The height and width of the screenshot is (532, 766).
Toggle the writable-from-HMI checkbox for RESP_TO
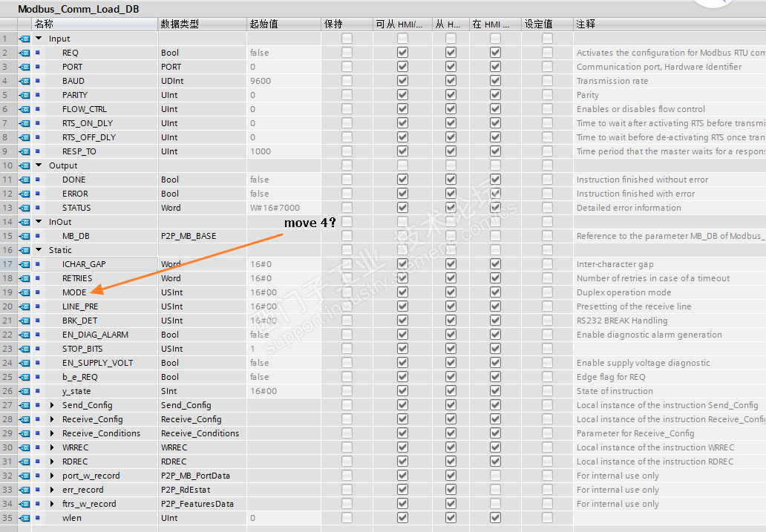coord(451,151)
